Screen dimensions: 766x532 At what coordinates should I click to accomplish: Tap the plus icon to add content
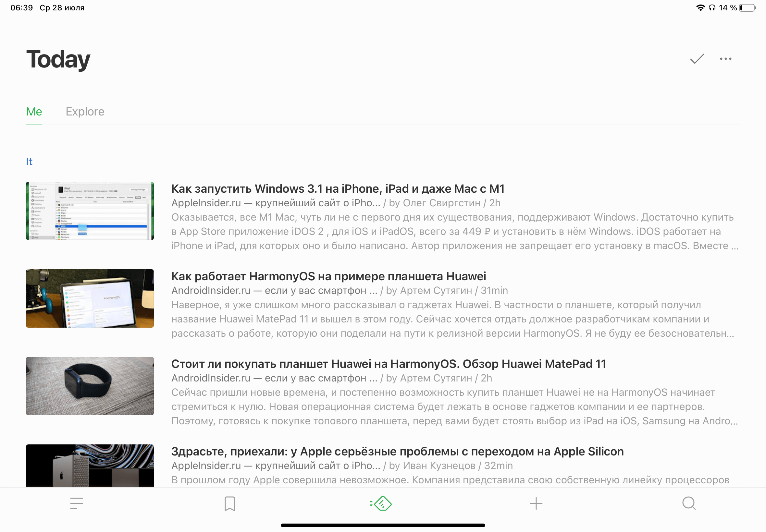tap(536, 503)
